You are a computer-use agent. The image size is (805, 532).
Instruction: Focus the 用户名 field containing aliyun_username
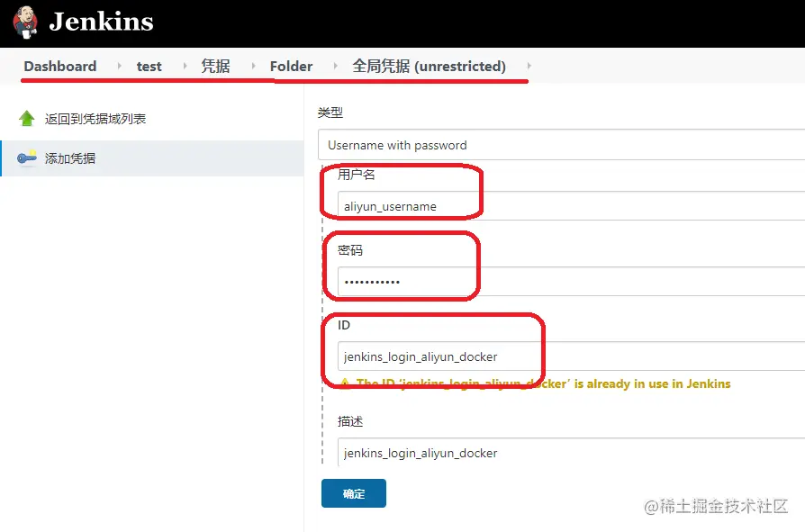click(571, 206)
